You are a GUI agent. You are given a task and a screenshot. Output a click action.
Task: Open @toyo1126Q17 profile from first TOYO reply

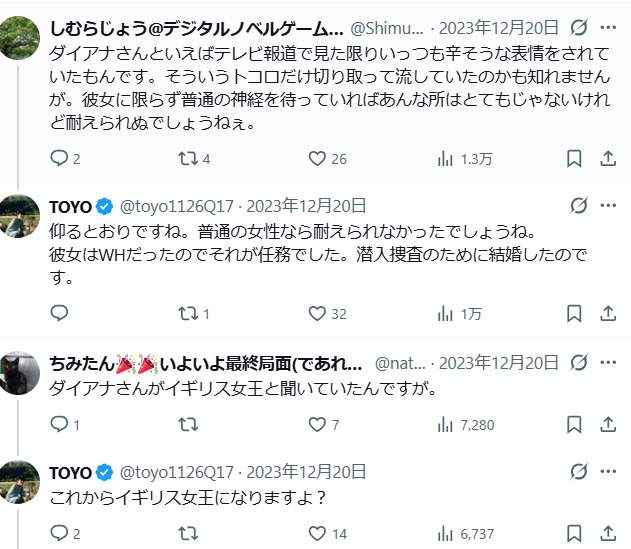click(x=177, y=206)
